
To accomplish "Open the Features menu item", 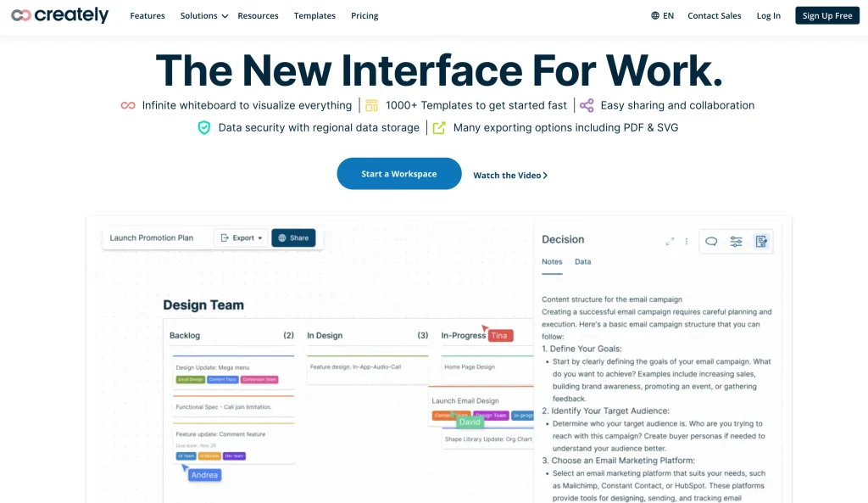I will [147, 15].
